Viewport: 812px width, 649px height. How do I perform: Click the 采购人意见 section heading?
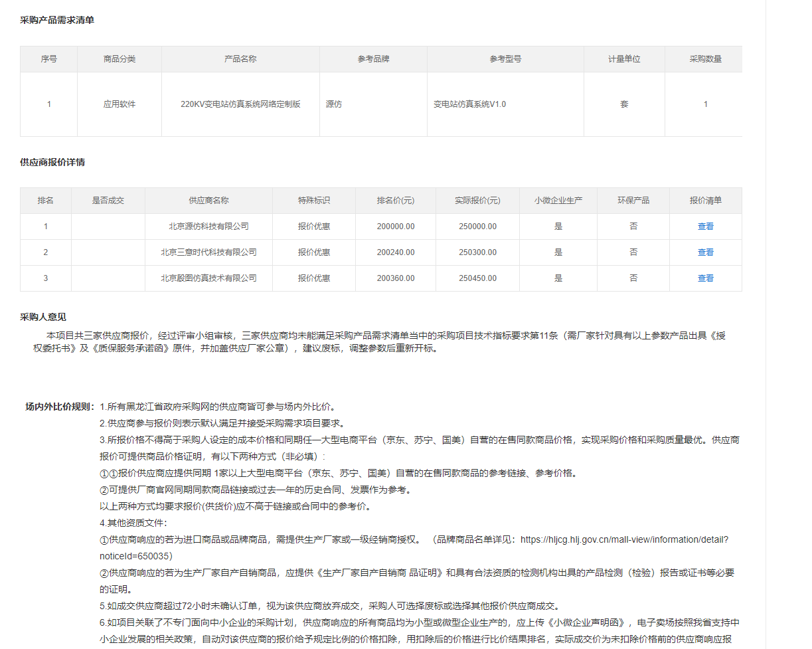coord(43,318)
